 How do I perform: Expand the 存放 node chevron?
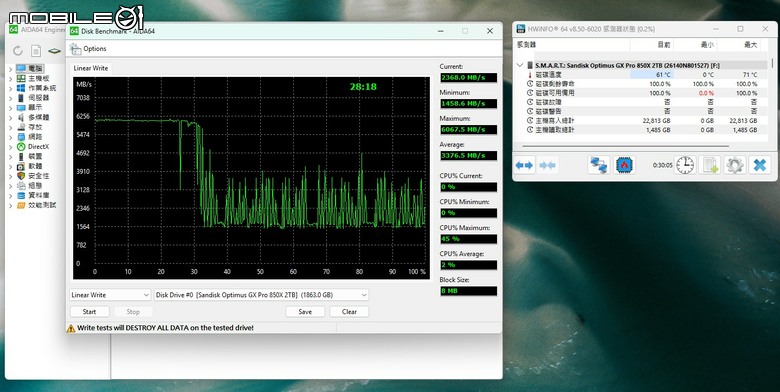pos(10,127)
